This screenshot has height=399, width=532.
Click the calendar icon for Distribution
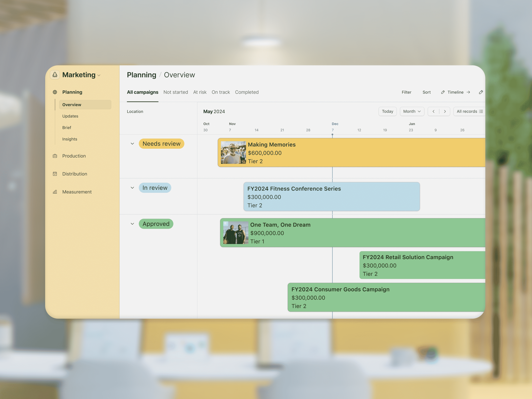click(x=55, y=174)
